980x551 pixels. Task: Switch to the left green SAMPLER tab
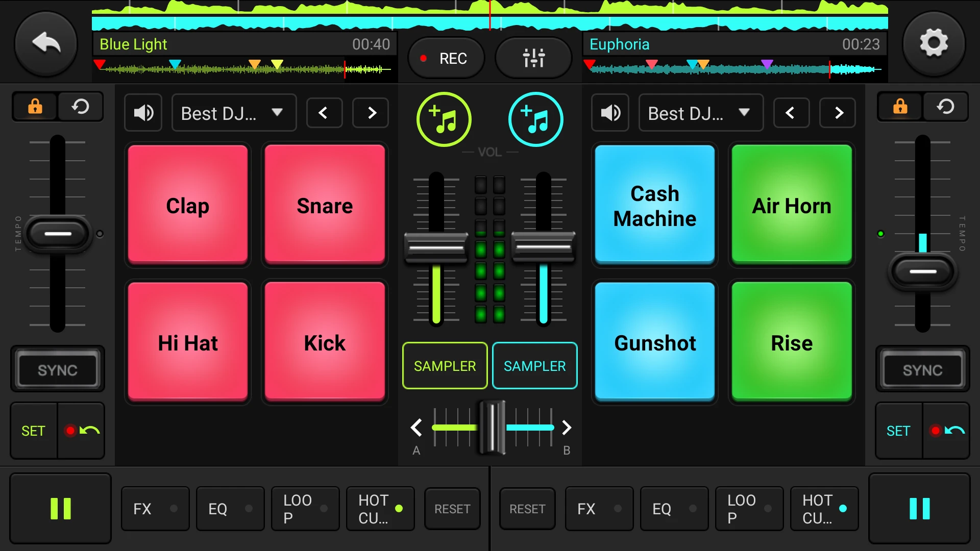(x=445, y=366)
